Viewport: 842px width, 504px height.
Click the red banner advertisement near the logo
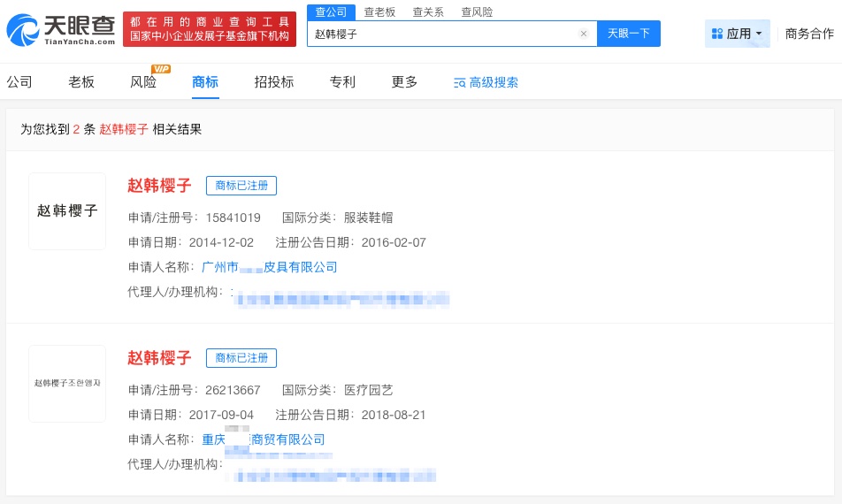tap(210, 29)
